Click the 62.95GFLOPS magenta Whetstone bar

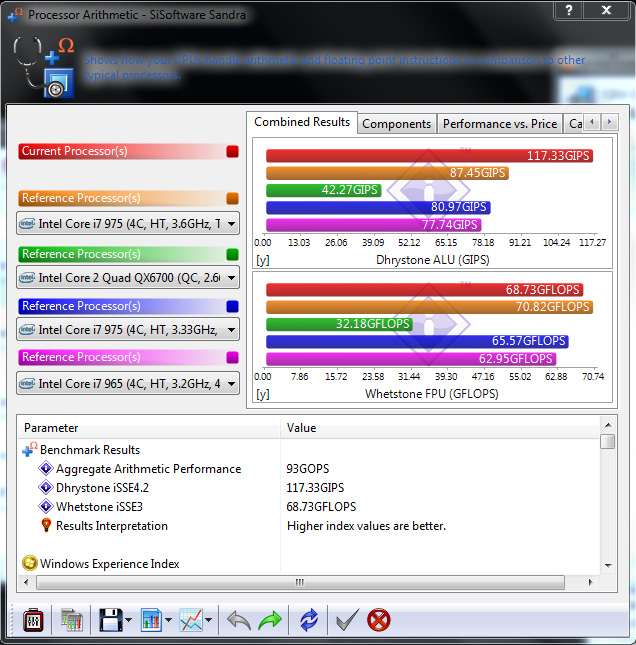click(x=411, y=359)
